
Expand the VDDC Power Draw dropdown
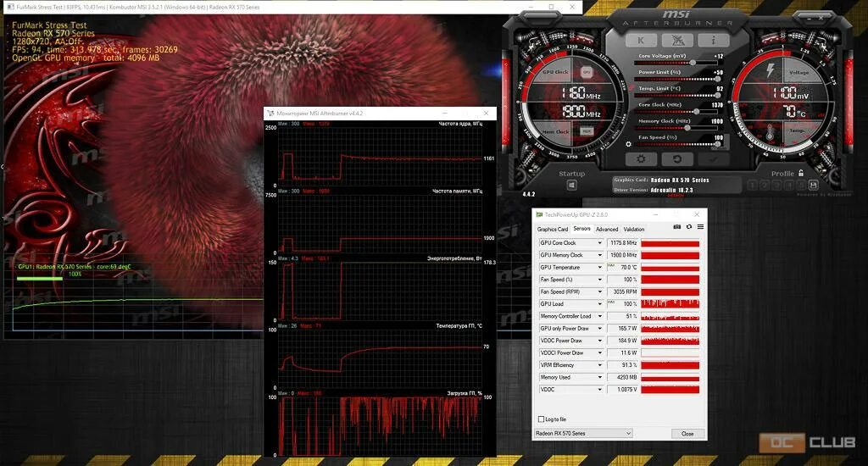tap(599, 341)
